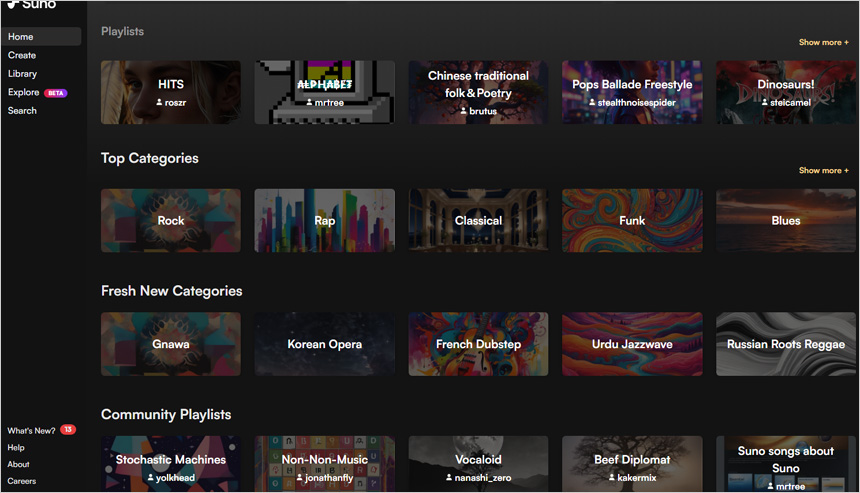Go to Library in sidebar
The image size is (860, 493).
point(22,74)
